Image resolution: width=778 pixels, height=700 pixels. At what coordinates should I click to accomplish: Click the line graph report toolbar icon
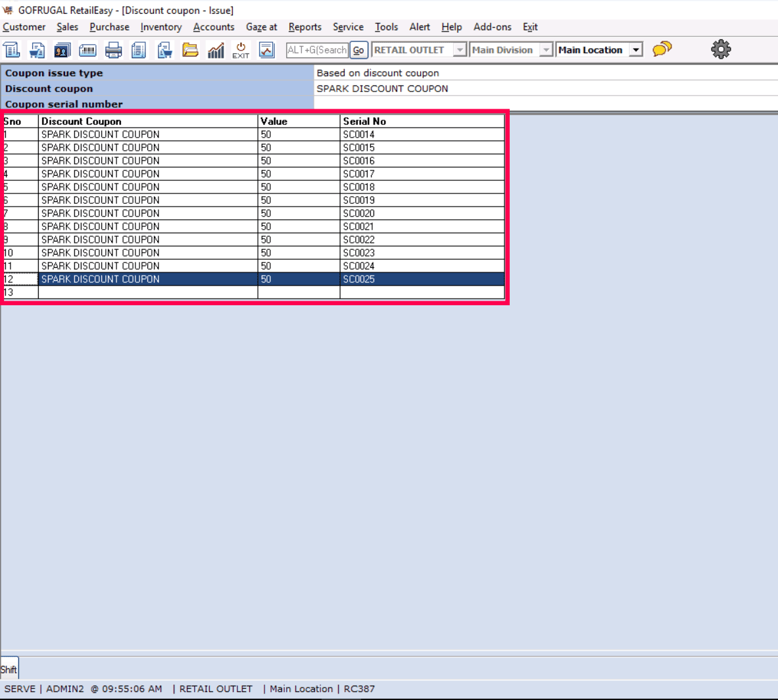point(266,50)
